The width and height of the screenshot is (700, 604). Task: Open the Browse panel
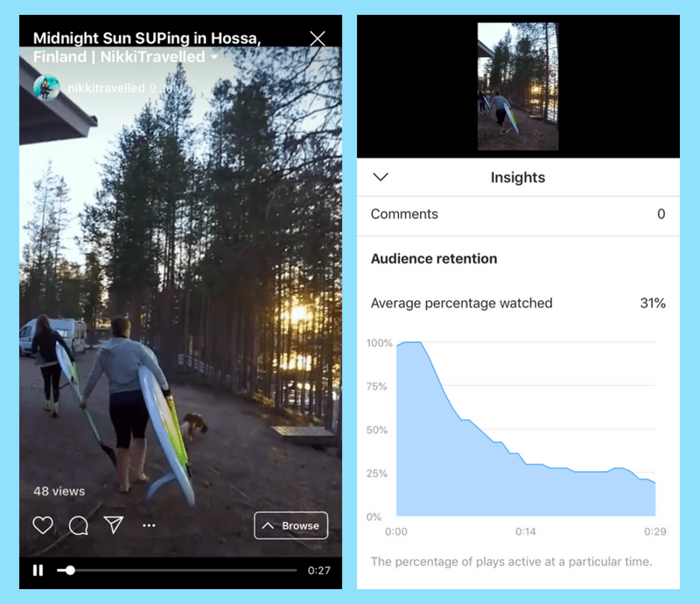291,525
